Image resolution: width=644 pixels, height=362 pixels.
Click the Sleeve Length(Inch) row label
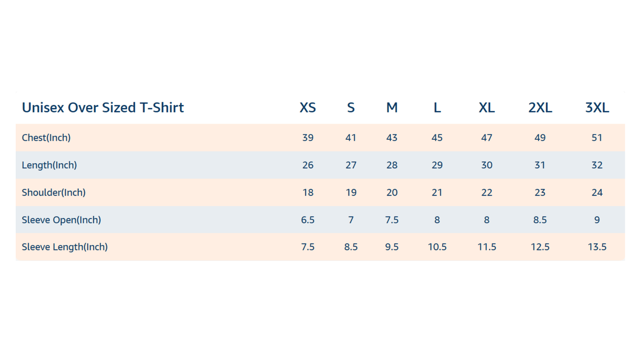pos(65,247)
